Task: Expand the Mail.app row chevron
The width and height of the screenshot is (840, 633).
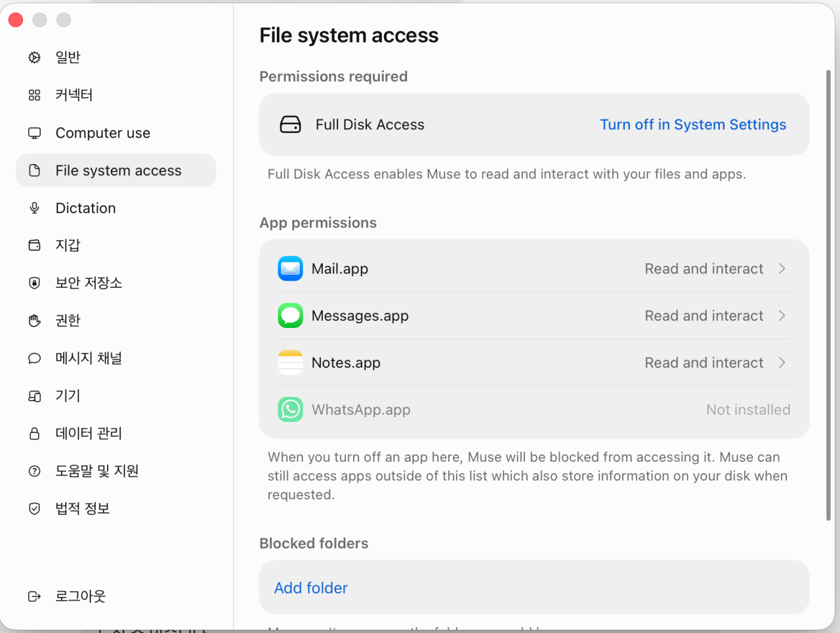Action: pyautogui.click(x=782, y=268)
